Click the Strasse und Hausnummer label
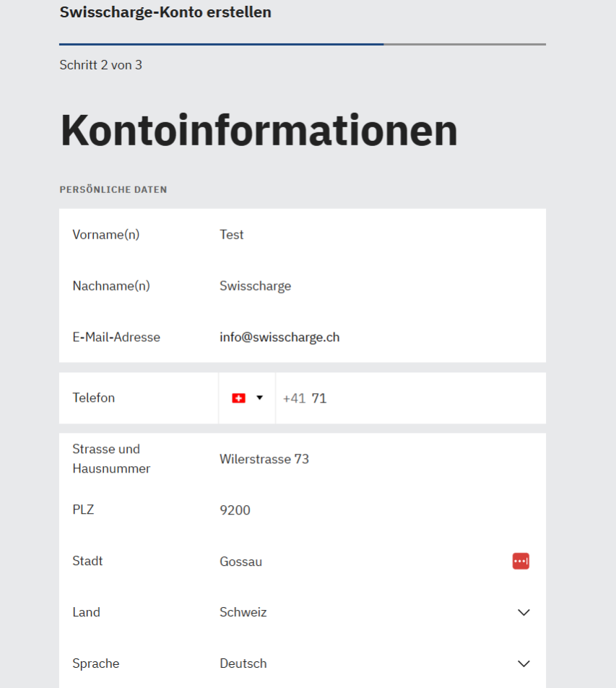The image size is (616, 688). pyautogui.click(x=111, y=458)
